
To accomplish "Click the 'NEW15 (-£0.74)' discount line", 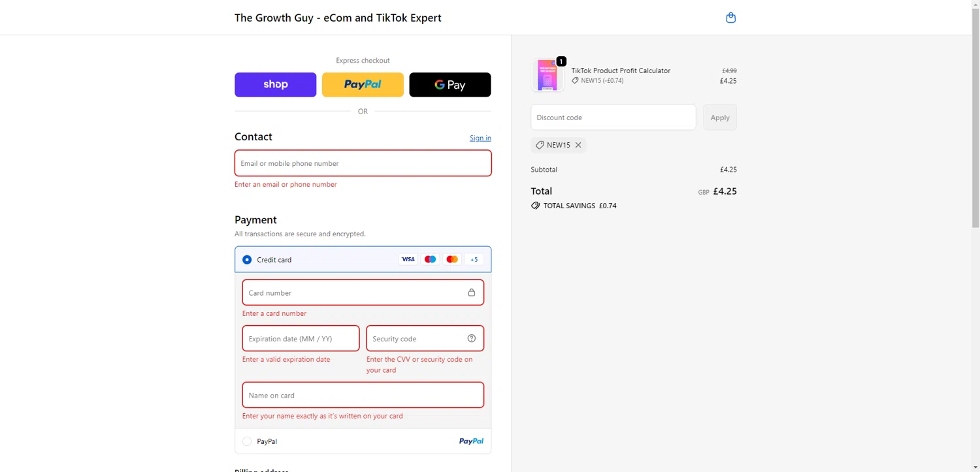I will click(x=598, y=81).
